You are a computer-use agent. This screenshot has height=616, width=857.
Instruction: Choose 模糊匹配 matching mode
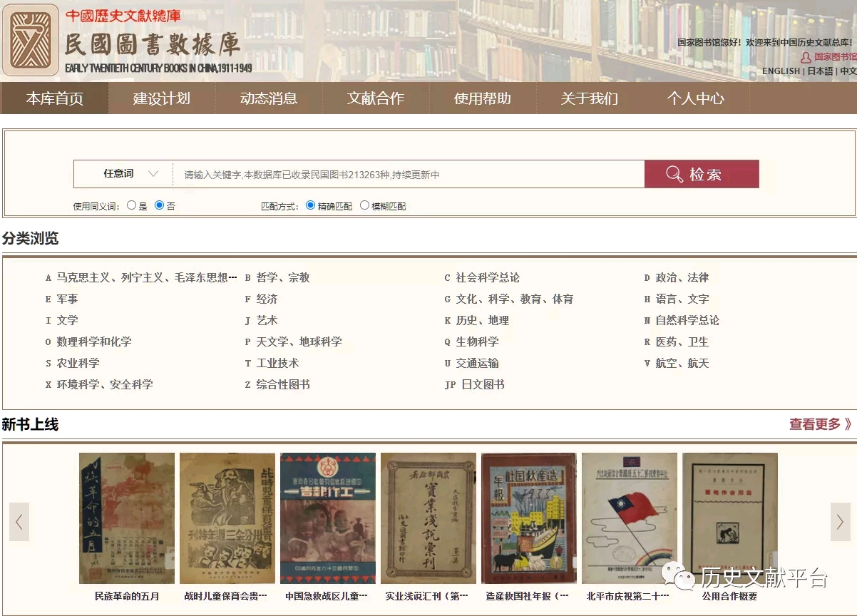pyautogui.click(x=364, y=205)
